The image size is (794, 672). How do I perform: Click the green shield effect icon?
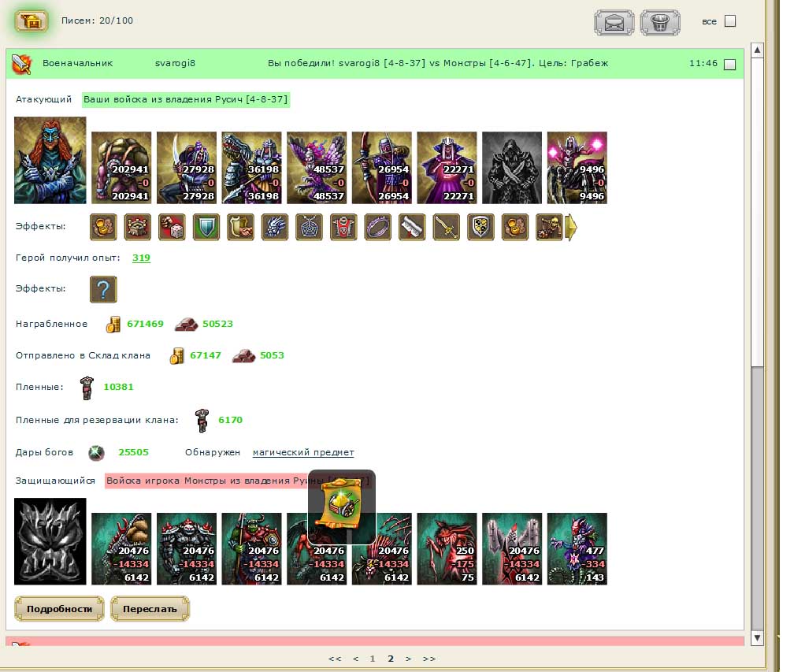(206, 226)
